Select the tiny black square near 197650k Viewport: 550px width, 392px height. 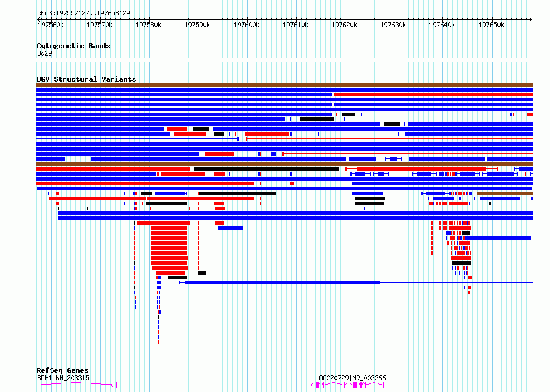coord(490,203)
